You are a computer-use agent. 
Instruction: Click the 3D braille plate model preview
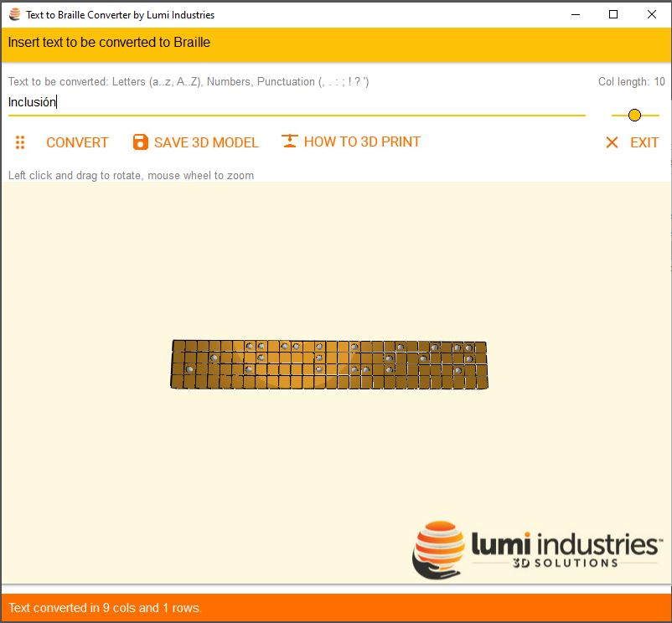329,364
